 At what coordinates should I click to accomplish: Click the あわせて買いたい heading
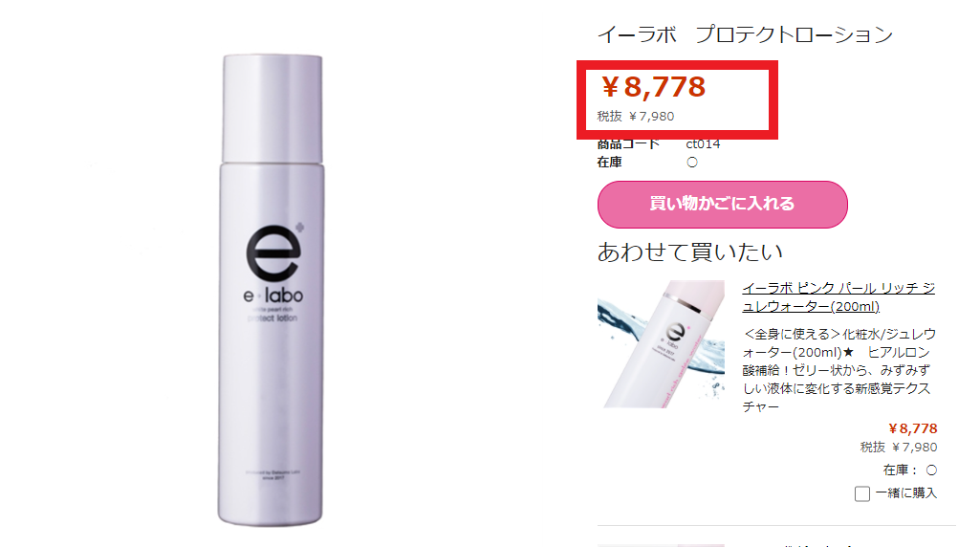point(690,252)
